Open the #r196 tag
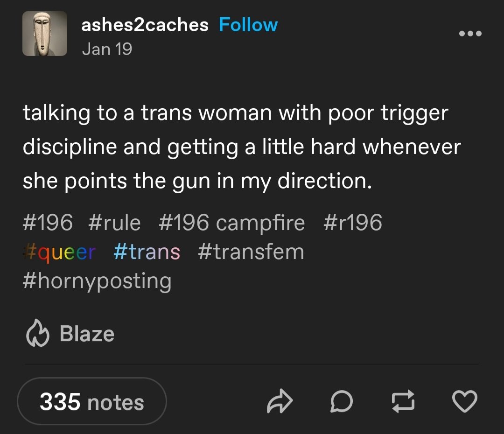 (353, 222)
